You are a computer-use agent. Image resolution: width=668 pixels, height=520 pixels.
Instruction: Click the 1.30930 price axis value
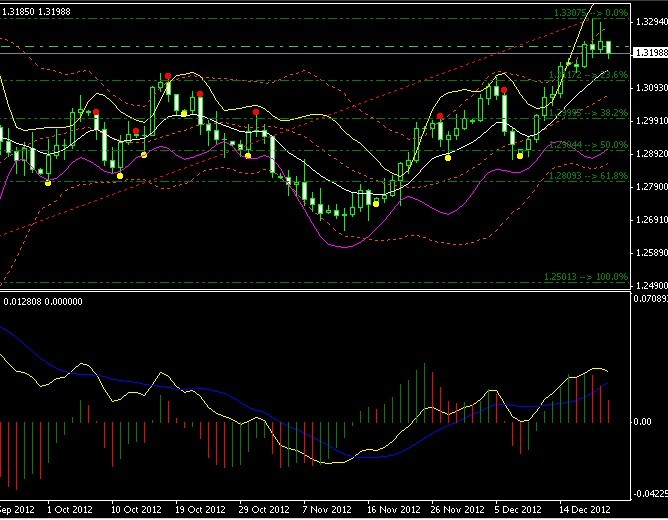[651, 88]
